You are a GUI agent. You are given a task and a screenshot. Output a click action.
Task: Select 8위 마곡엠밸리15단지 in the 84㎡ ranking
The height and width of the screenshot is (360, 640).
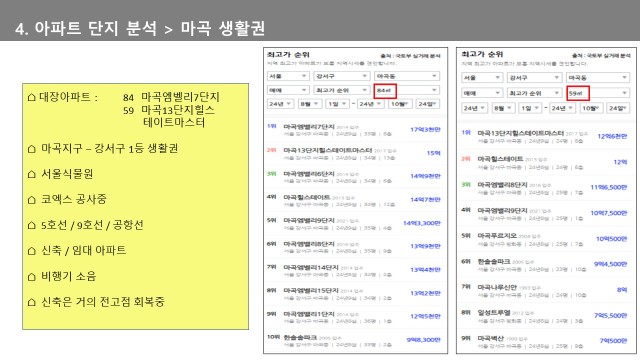354,293
